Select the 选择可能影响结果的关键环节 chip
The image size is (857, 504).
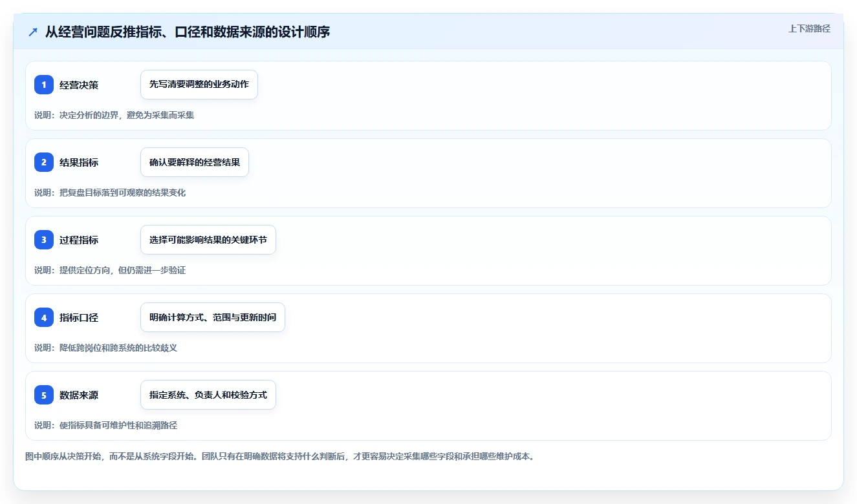click(208, 240)
